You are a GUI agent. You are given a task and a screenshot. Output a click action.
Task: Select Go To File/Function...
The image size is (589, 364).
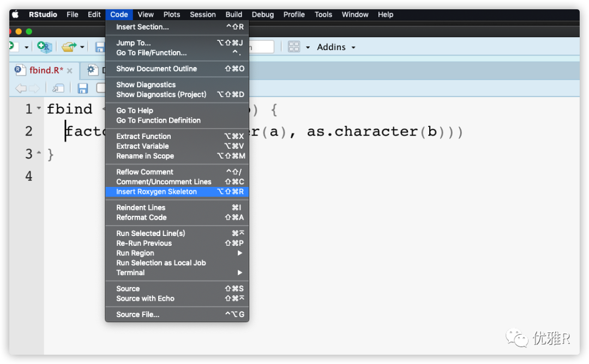[x=177, y=52]
